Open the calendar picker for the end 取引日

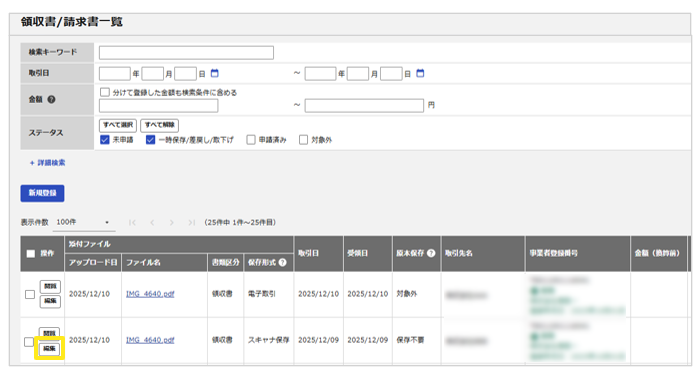420,73
